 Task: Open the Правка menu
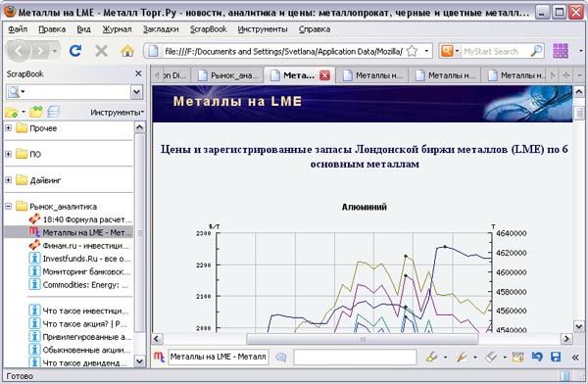[x=52, y=29]
